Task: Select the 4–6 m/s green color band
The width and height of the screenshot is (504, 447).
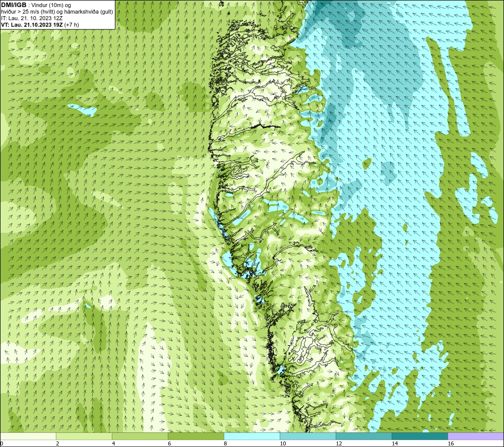Action: tap(140, 436)
